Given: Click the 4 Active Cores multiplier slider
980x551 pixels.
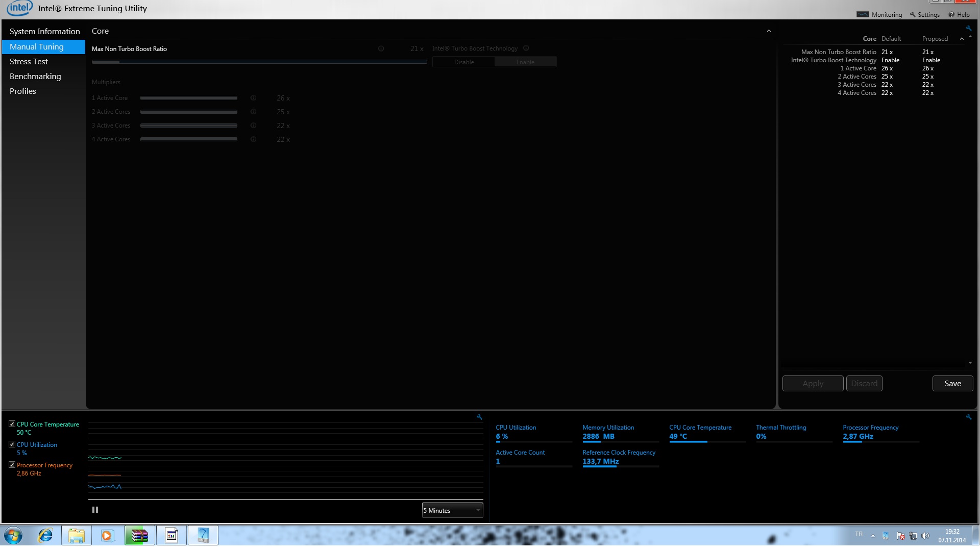Looking at the screenshot, I should 189,139.
